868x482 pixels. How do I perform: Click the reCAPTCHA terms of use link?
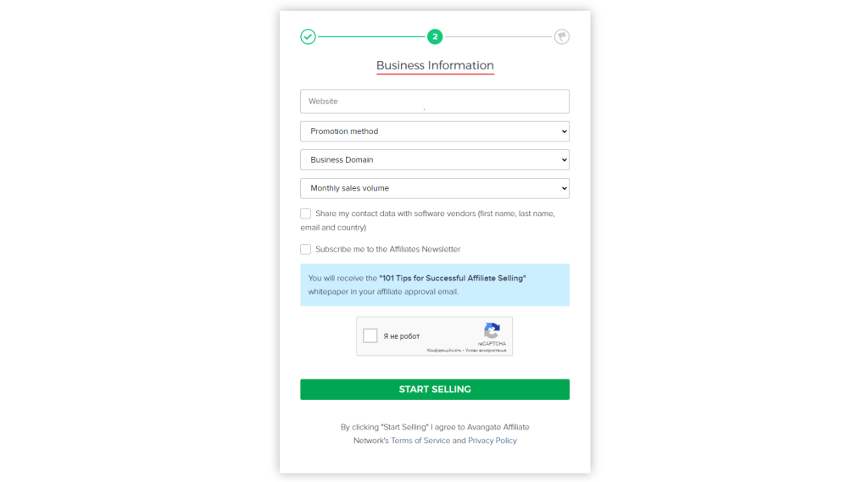(487, 350)
